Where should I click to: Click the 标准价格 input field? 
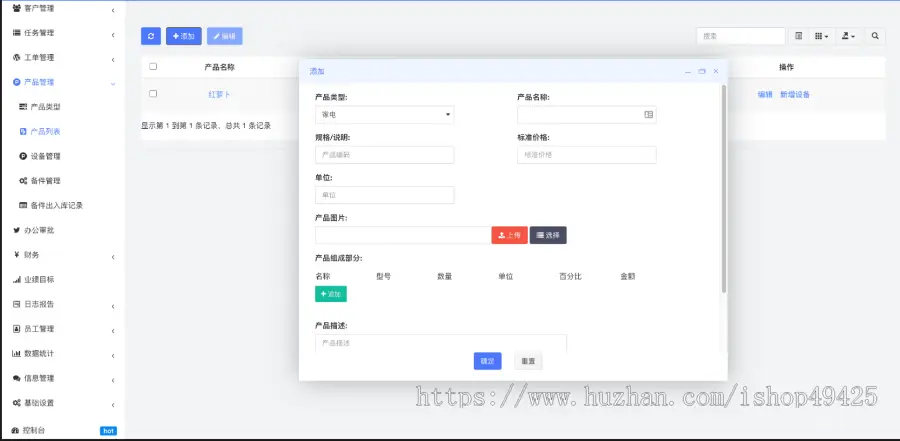coord(586,155)
